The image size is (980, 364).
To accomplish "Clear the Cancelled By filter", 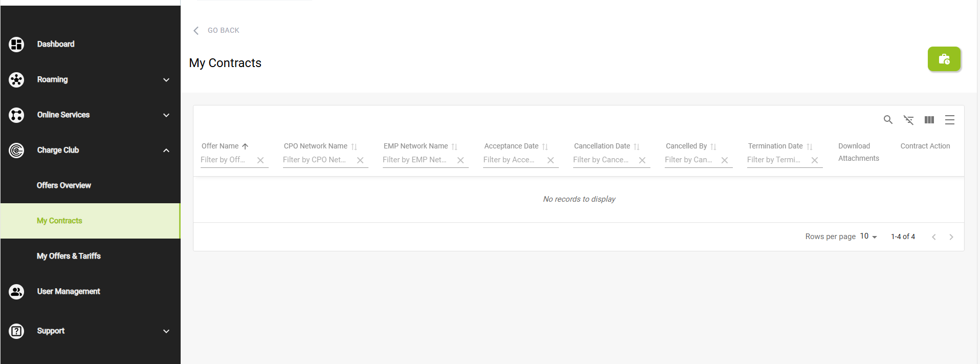I will (725, 160).
